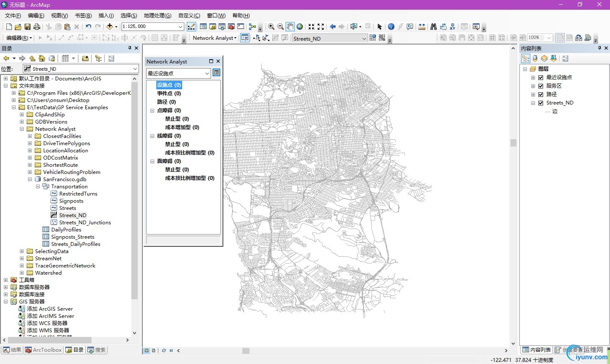The image size is (610, 364).
Task: Expand the ClosestFacilities folder
Action: (30, 136)
